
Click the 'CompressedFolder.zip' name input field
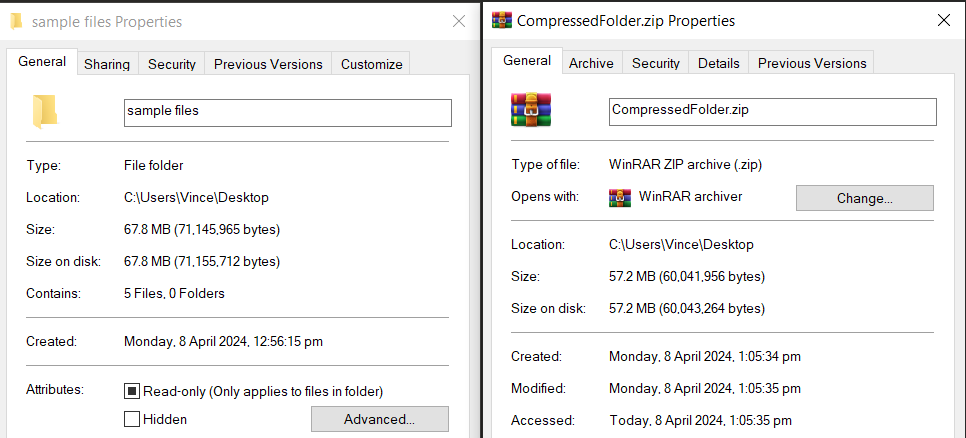point(773,112)
